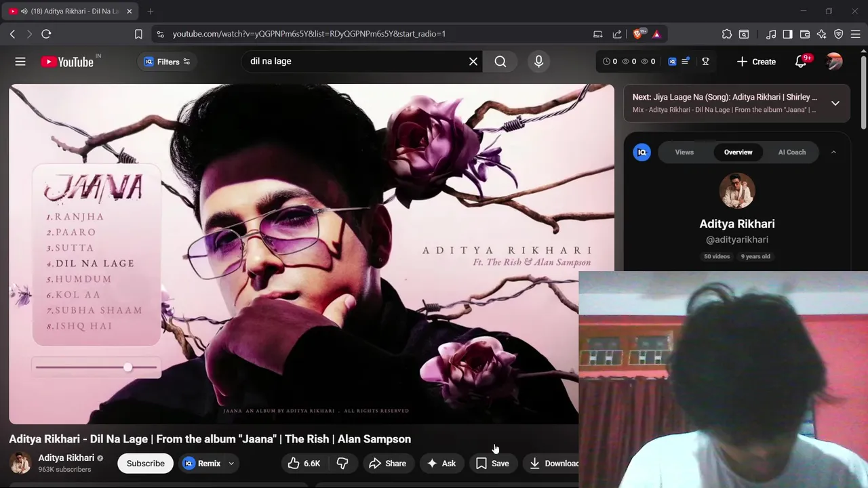Open Brave Shields lion icon
This screenshot has height=488, width=868.
[639, 34]
